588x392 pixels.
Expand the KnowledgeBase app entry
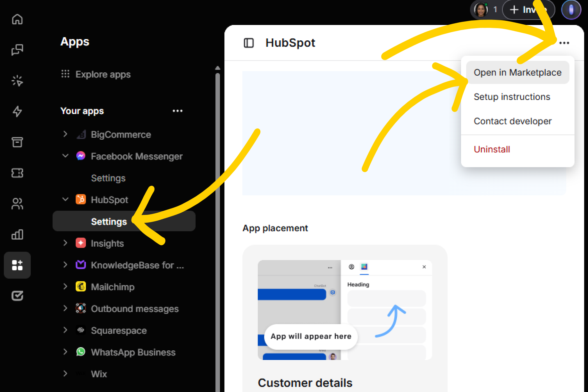65,265
